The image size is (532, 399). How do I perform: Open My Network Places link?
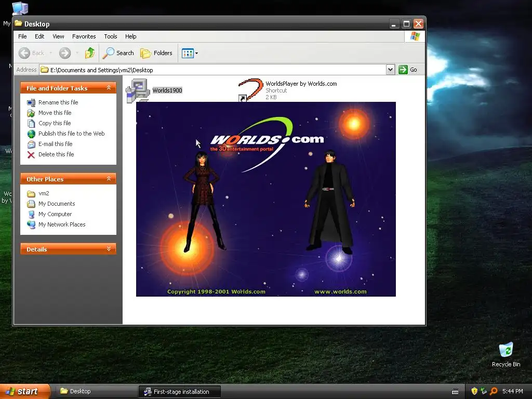[x=62, y=224]
